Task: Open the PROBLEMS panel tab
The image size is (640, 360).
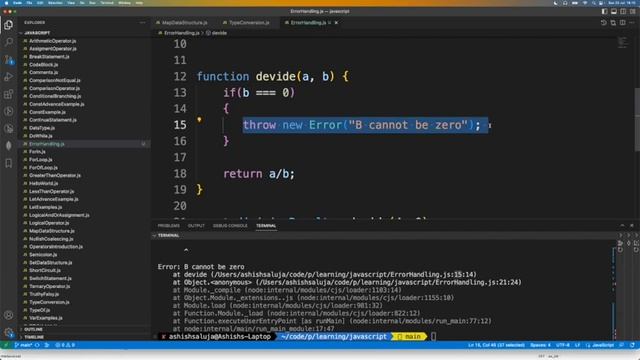Action: pyautogui.click(x=169, y=226)
